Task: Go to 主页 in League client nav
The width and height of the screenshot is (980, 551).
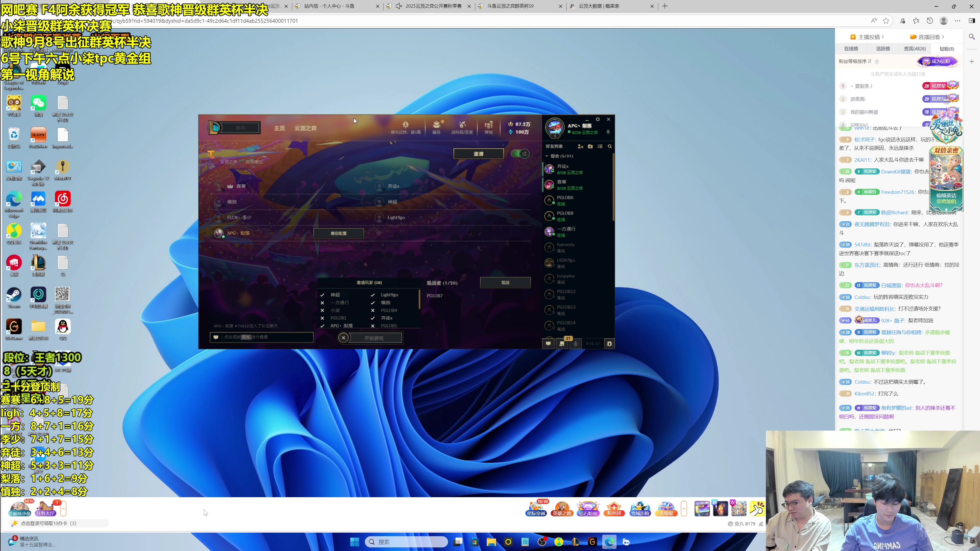Action: pos(279,128)
